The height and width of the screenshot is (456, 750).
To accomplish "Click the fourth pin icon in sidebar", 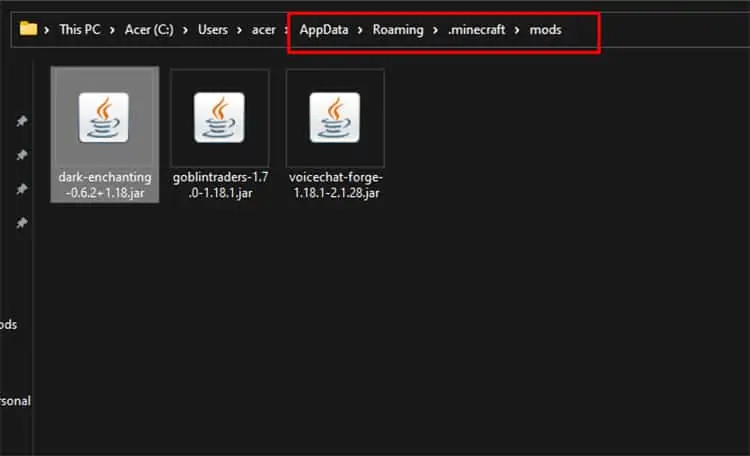I will pyautogui.click(x=22, y=222).
